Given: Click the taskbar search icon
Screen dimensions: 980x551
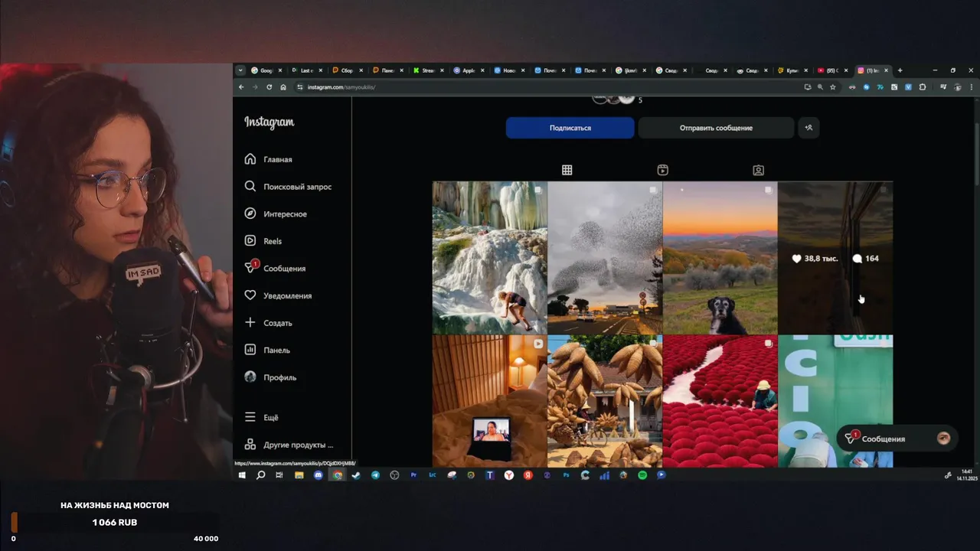Looking at the screenshot, I should [260, 475].
